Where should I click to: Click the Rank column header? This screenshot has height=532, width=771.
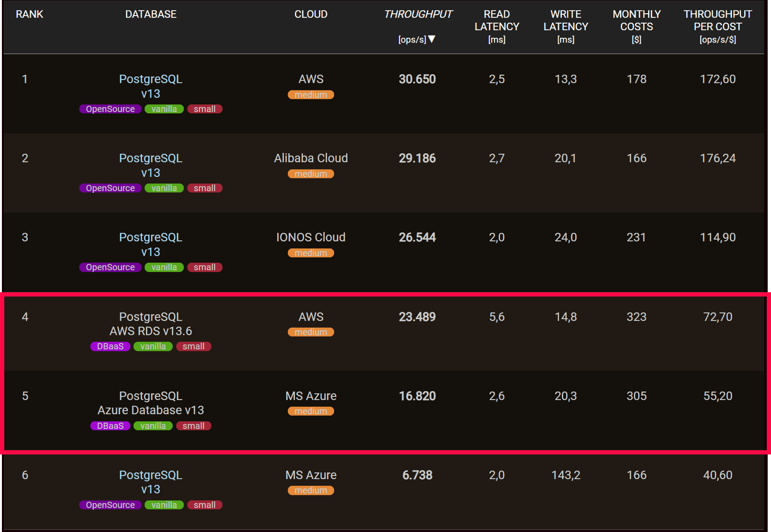pyautogui.click(x=29, y=14)
